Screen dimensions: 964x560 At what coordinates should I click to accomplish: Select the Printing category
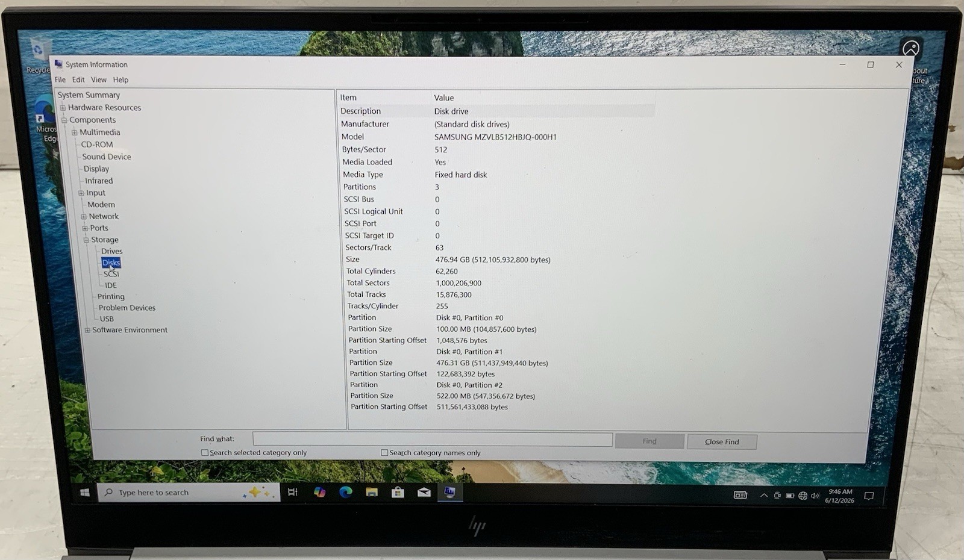111,297
